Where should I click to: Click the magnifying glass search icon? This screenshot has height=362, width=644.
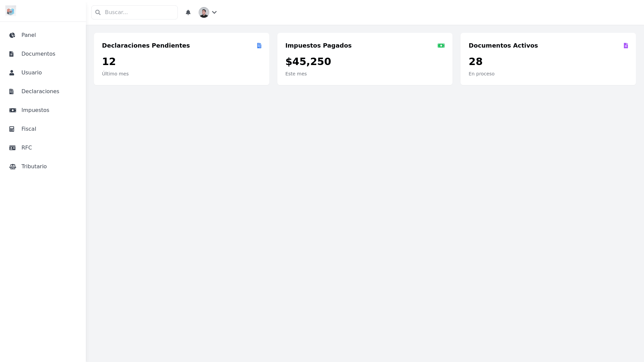[98, 12]
